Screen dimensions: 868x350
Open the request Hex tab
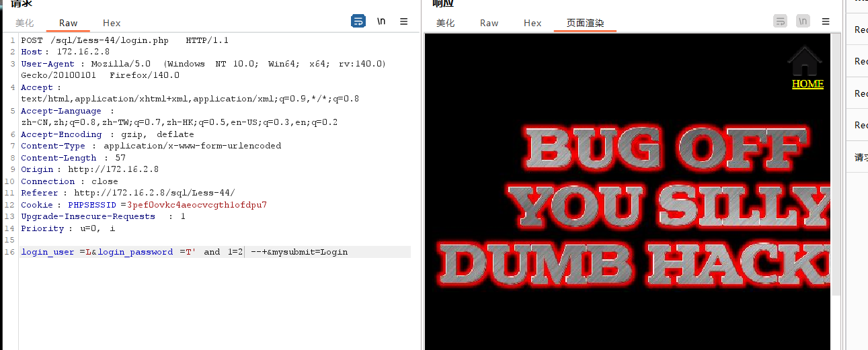tap(112, 23)
